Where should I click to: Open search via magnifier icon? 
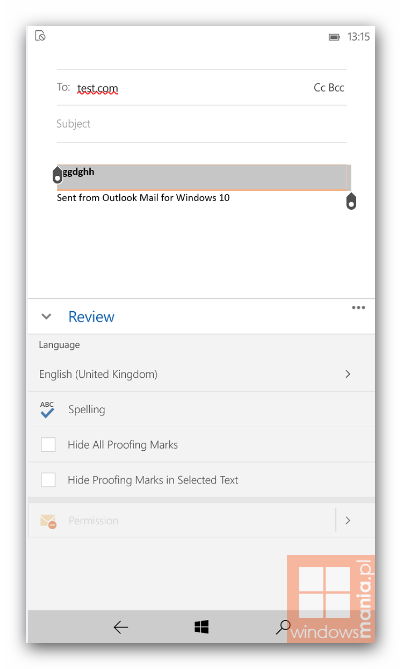point(282,627)
